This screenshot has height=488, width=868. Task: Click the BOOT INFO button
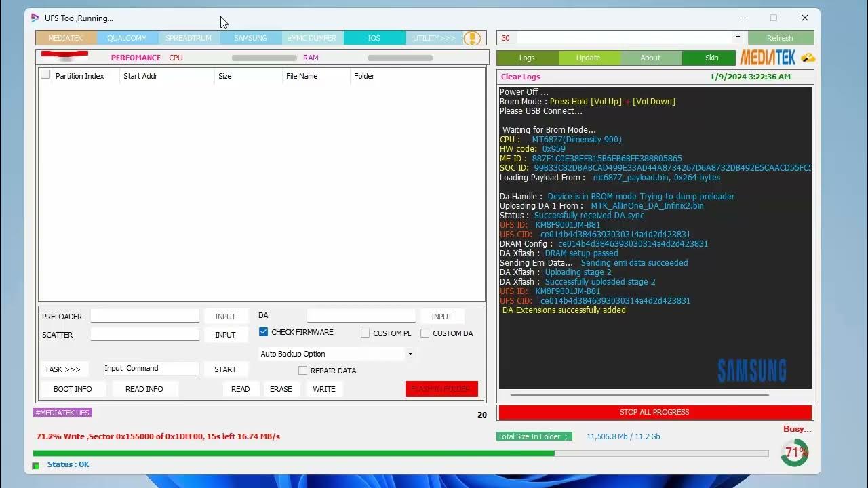[73, 389]
